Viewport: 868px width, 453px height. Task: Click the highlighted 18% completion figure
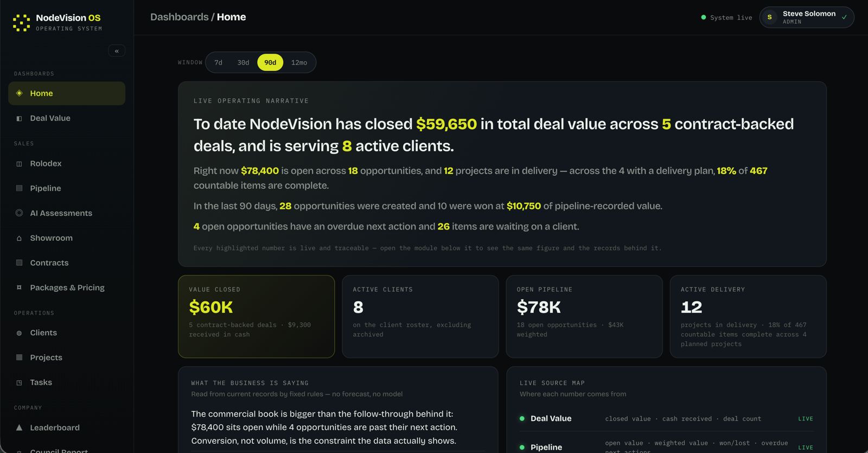pos(726,171)
